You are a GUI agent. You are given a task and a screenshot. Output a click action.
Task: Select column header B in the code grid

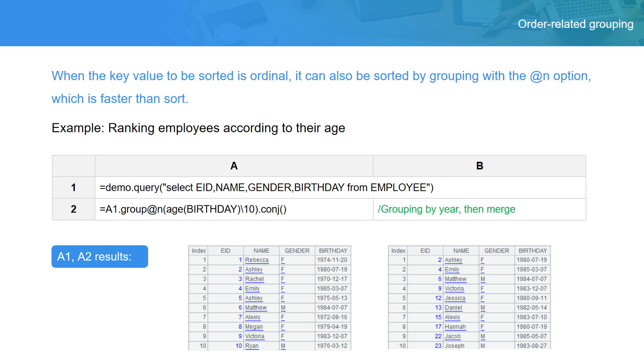(479, 166)
